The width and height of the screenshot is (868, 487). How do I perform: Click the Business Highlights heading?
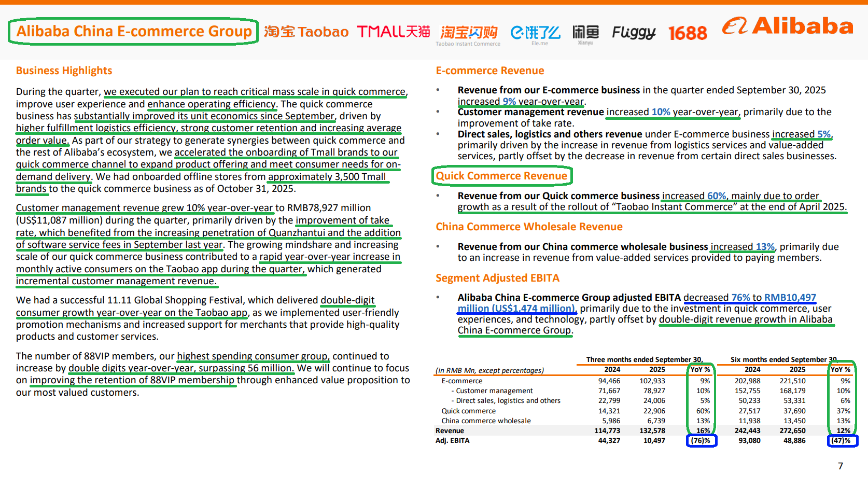tap(64, 71)
